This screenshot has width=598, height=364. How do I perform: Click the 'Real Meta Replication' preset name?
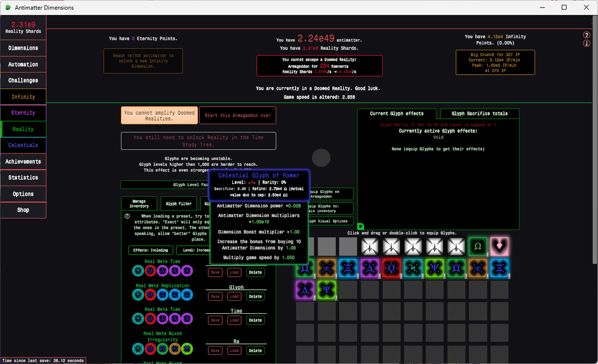[162, 286]
